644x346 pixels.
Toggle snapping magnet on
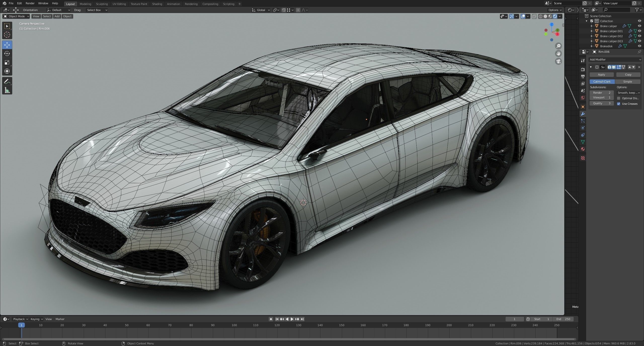284,10
